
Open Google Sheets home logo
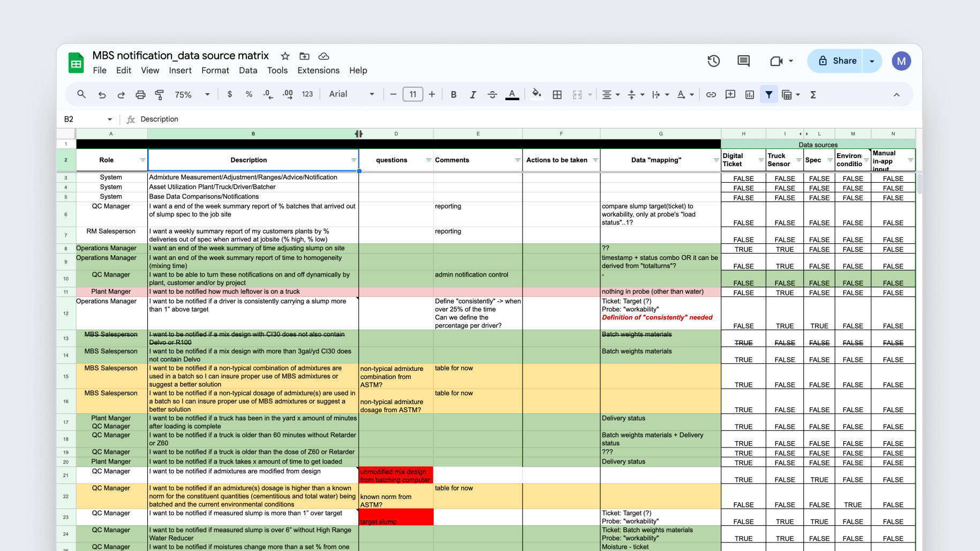(76, 63)
